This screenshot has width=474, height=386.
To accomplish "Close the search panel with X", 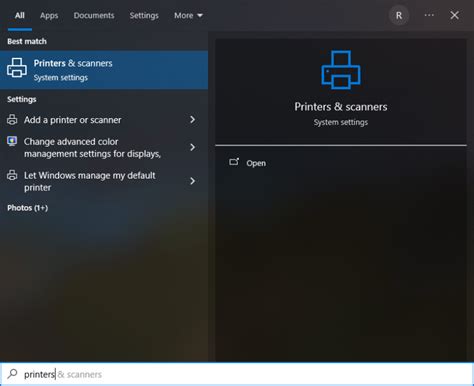I will (x=454, y=15).
